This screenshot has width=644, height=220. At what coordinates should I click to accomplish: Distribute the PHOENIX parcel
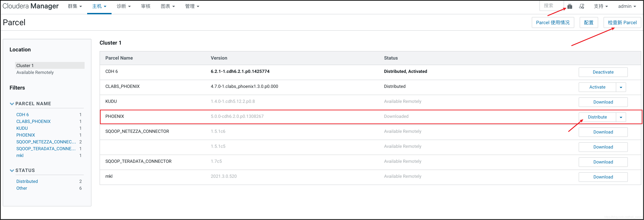[x=597, y=117]
